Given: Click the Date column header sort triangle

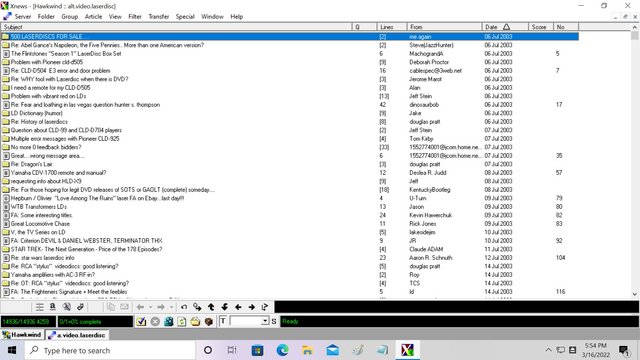Looking at the screenshot, I should point(507,27).
